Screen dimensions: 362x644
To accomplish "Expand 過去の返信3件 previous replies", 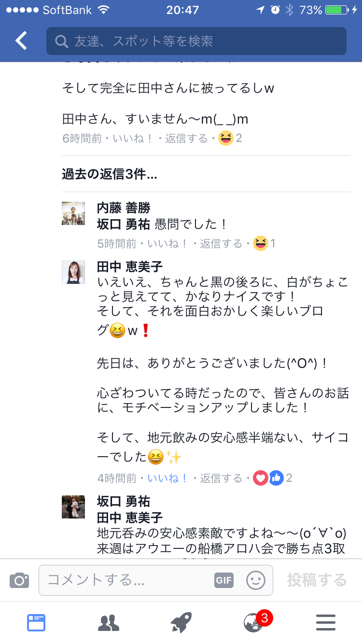I will [x=110, y=174].
